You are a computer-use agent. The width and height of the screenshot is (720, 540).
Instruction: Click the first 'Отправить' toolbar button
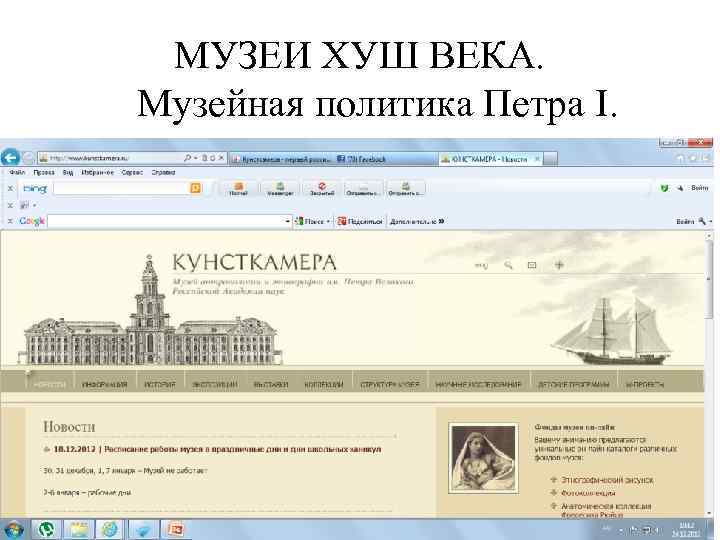363,188
